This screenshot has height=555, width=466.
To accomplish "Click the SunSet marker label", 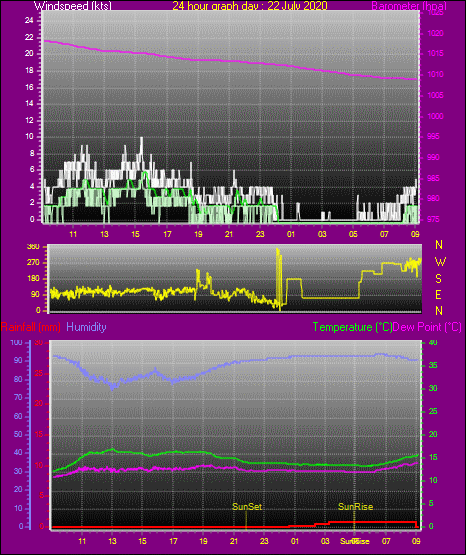I will click(247, 507).
